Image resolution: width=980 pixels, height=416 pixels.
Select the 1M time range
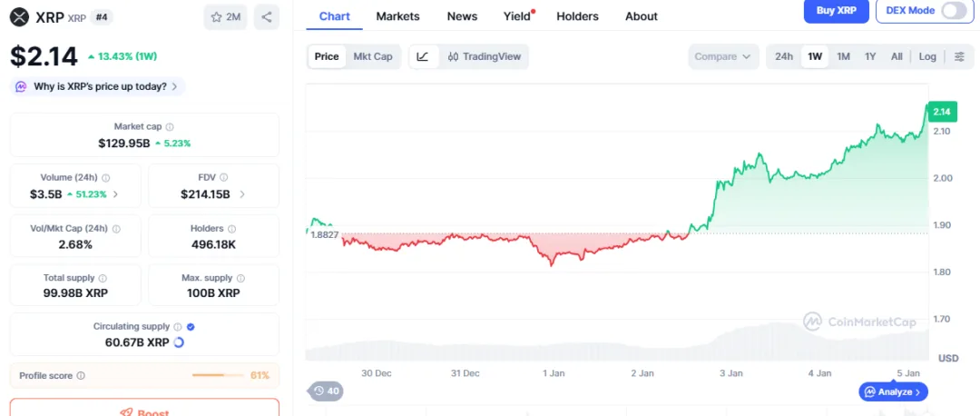843,56
